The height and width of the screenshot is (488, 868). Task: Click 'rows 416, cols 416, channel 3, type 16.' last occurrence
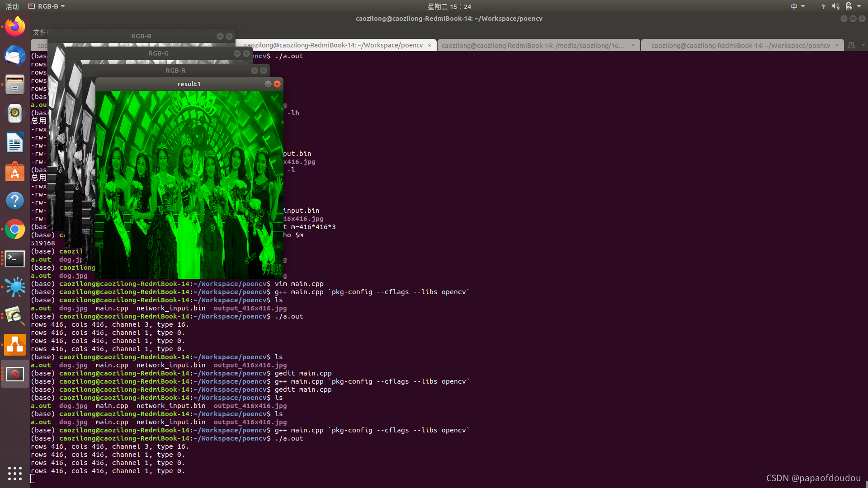[110, 446]
